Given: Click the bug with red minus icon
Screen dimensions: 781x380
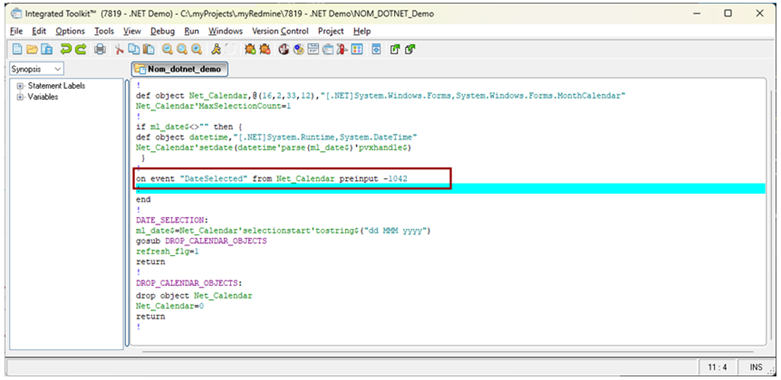Looking at the screenshot, I should coord(265,49).
